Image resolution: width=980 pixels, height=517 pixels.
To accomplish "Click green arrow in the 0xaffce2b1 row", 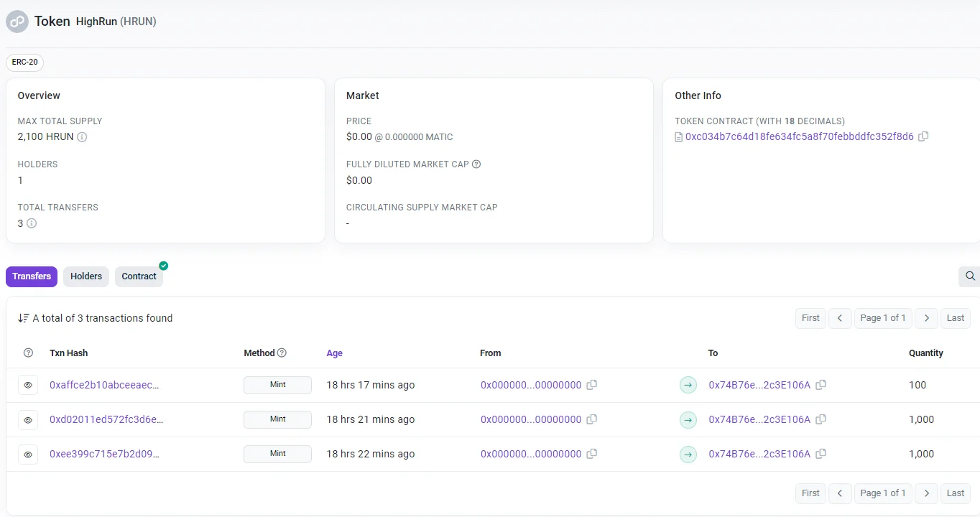I will [x=688, y=385].
